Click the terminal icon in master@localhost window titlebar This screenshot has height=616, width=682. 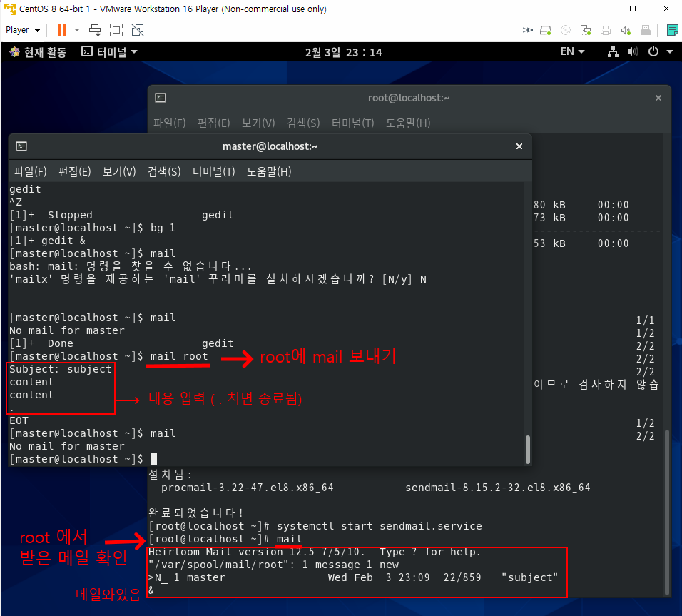21,146
